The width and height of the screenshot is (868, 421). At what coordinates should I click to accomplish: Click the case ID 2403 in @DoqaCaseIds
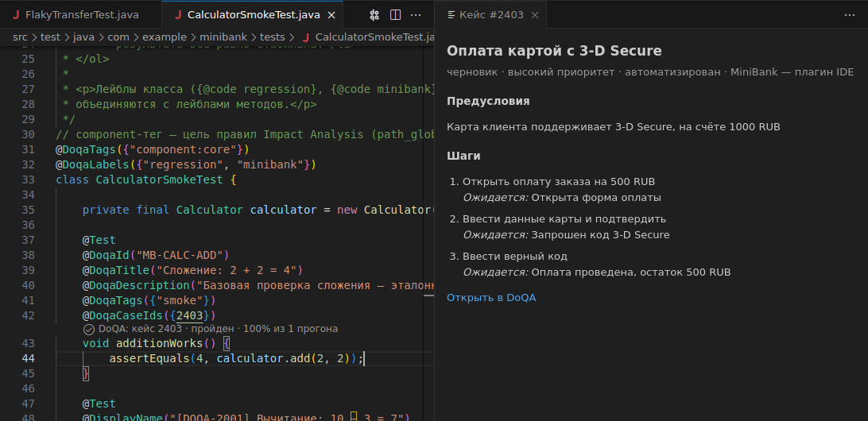190,315
